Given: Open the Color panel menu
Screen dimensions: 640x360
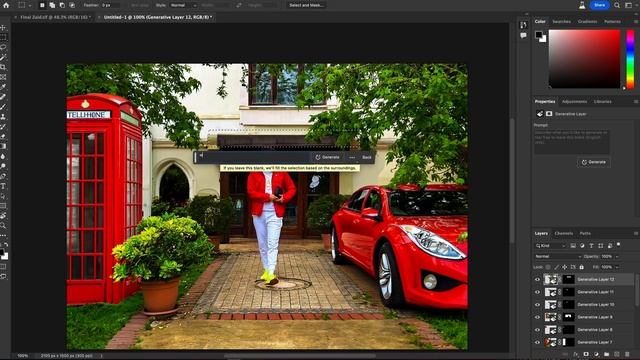Looking at the screenshot, I should click(x=636, y=21).
